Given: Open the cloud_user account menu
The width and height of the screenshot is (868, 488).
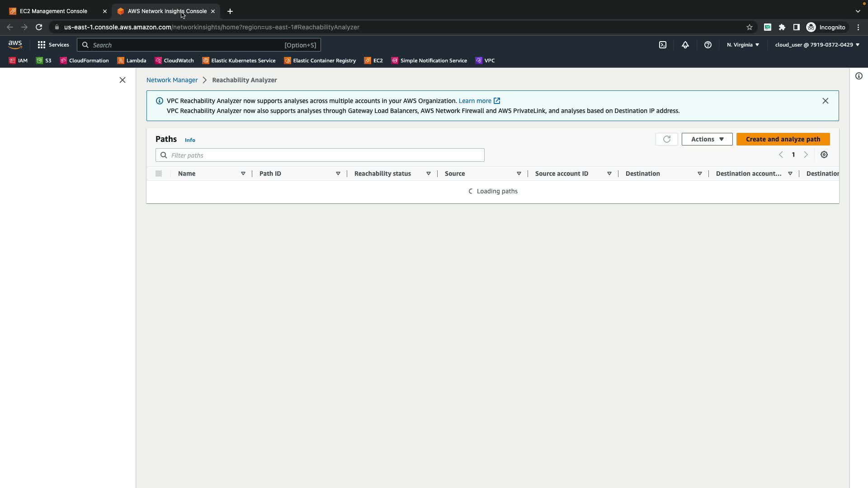Looking at the screenshot, I should (x=817, y=45).
